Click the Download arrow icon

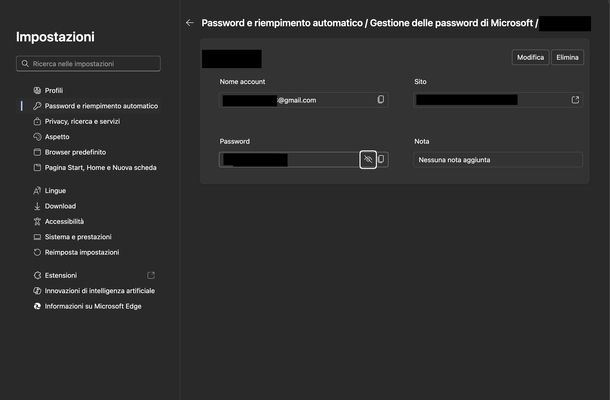pyautogui.click(x=37, y=206)
